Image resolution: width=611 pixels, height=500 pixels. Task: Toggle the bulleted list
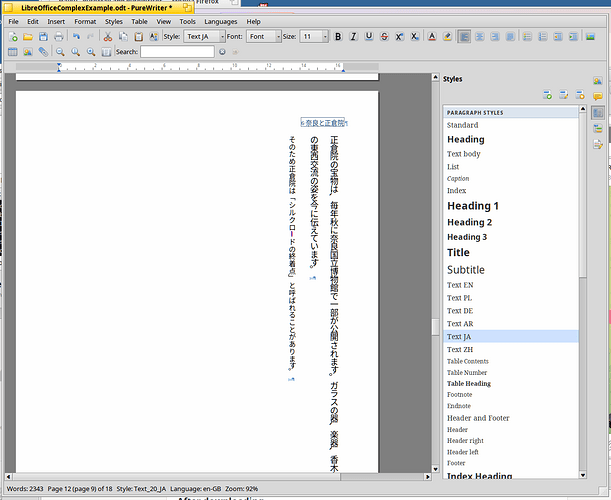click(x=527, y=37)
